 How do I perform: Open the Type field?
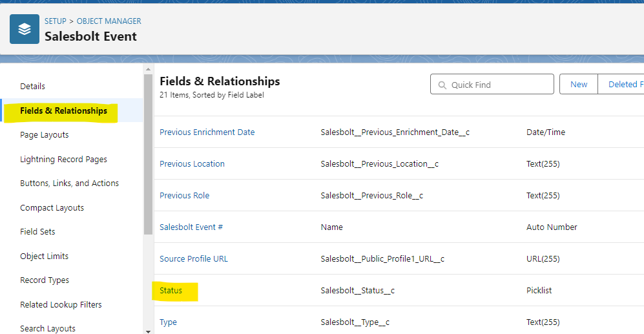point(168,322)
